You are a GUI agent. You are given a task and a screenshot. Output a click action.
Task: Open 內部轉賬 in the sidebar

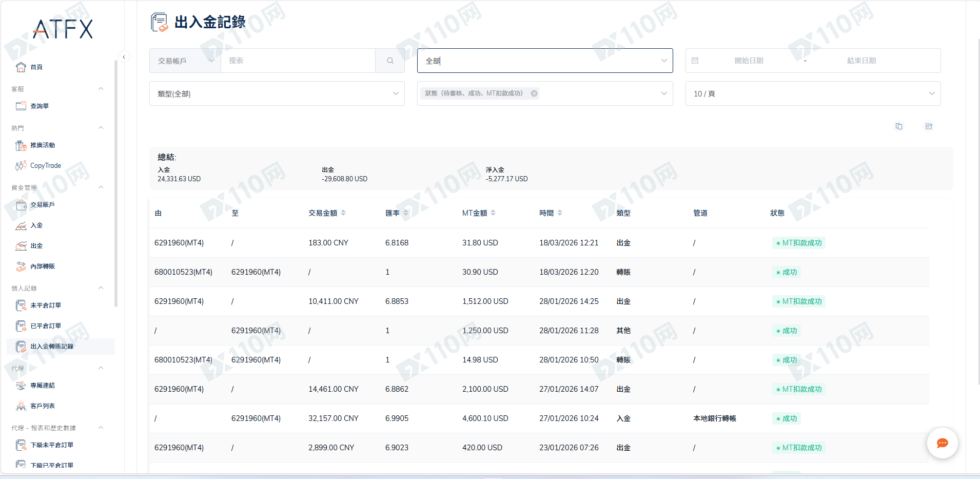pos(42,266)
